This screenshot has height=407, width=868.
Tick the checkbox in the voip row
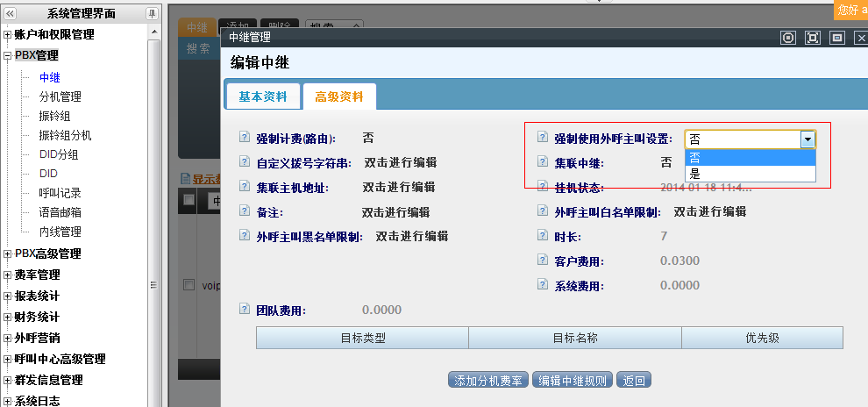pyautogui.click(x=189, y=285)
